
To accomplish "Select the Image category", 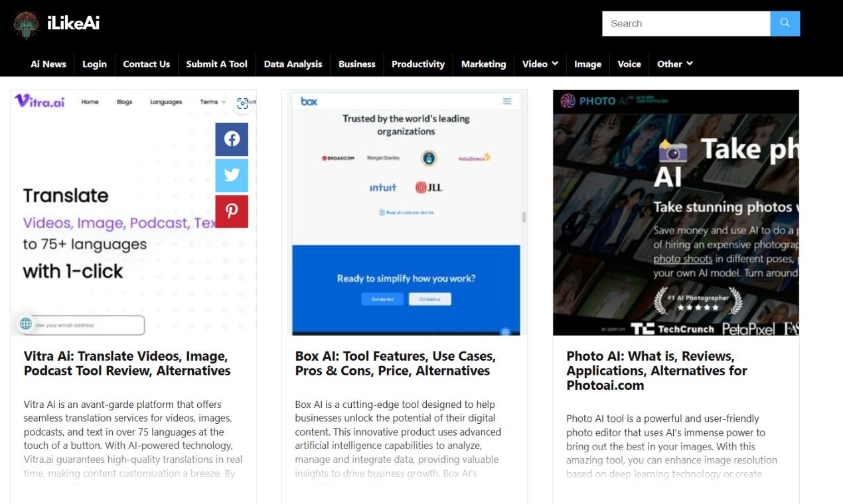I will pos(587,64).
